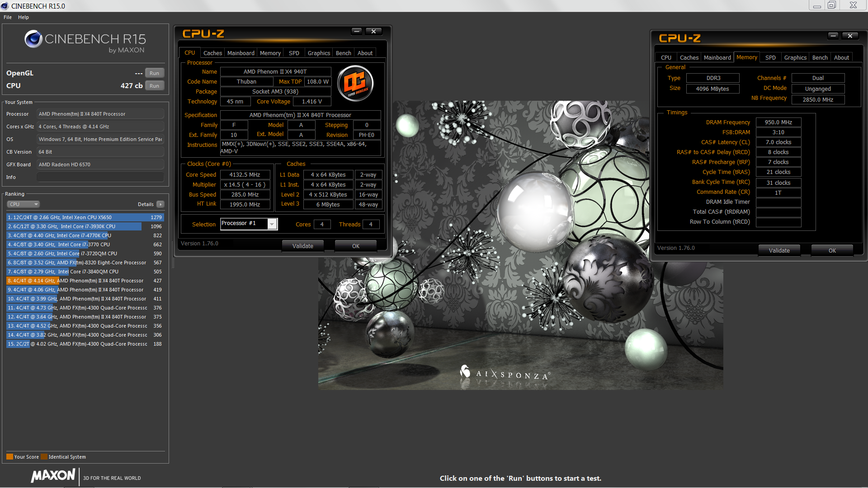Close the right CPU-Z window

[x=850, y=36]
